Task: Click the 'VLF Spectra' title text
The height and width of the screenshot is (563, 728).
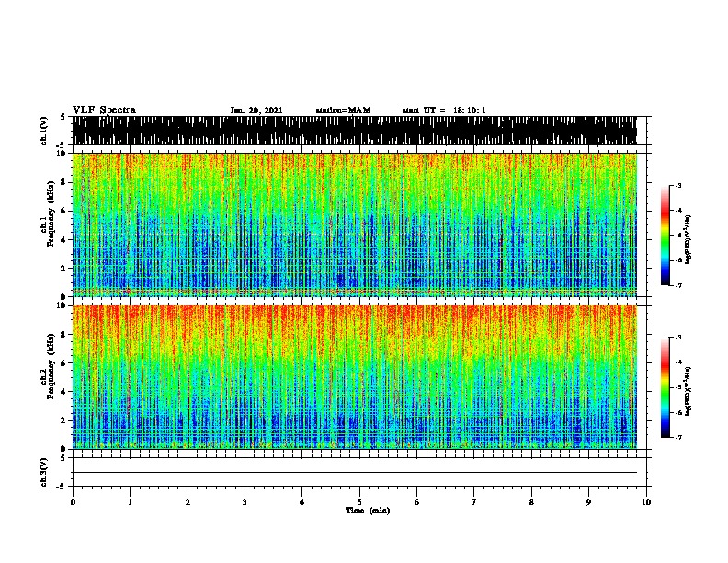Action: tap(104, 110)
